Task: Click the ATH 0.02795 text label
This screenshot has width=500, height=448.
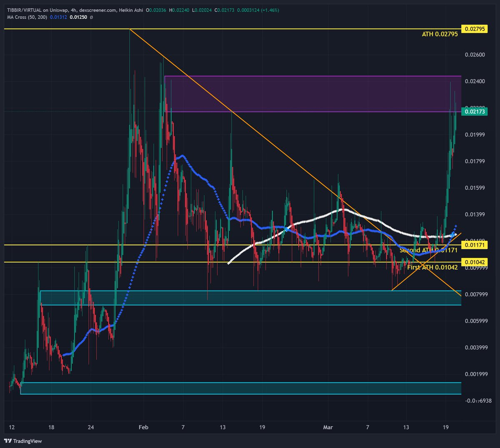Action: [440, 34]
